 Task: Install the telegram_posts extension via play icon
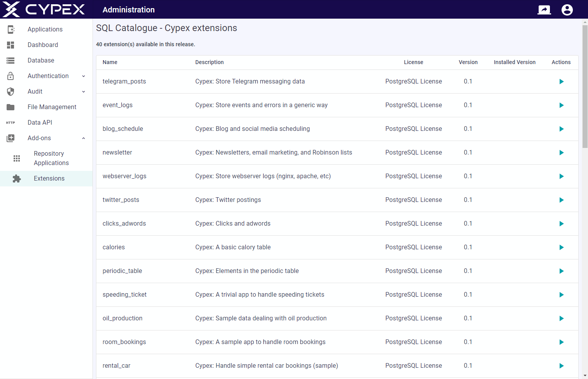click(x=561, y=82)
